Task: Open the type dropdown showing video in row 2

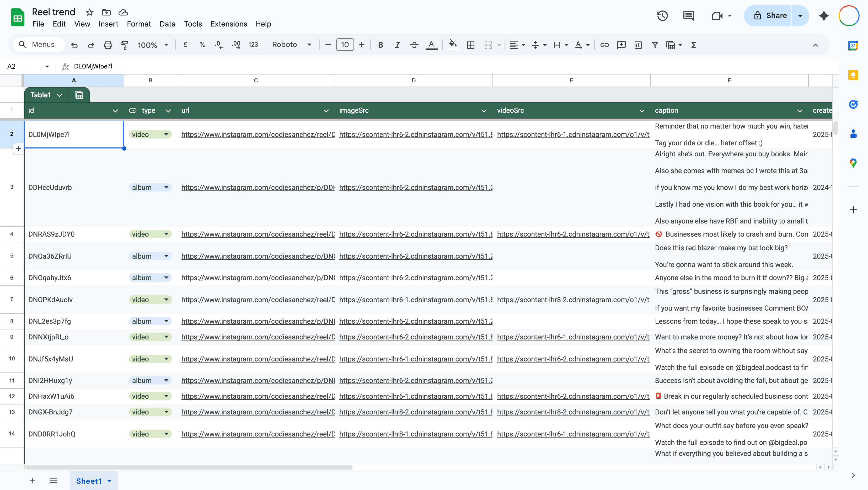Action: coord(166,134)
